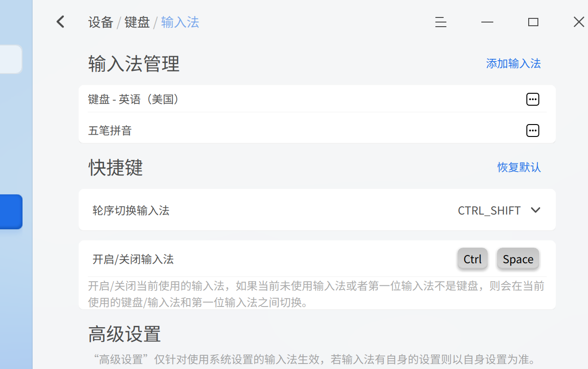Screen dimensions: 588x369
Task: Select 键盘 in the breadcrumb
Action: click(137, 22)
